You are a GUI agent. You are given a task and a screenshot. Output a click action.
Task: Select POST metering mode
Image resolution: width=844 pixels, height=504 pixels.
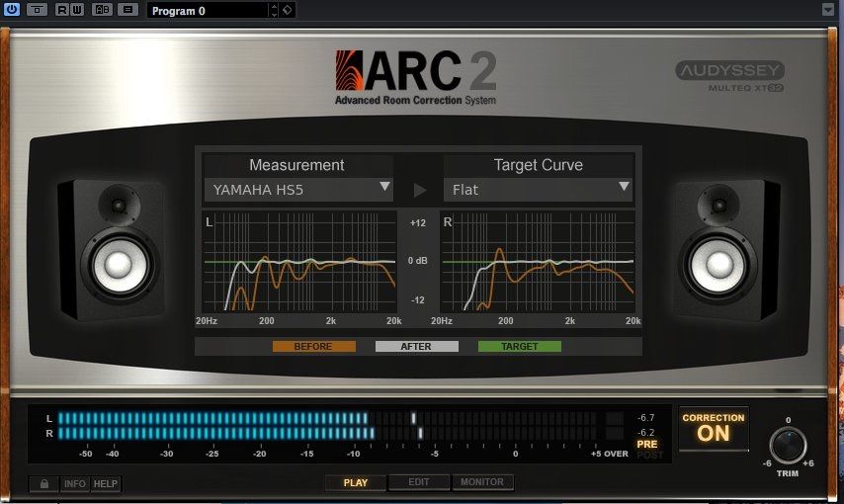[649, 455]
